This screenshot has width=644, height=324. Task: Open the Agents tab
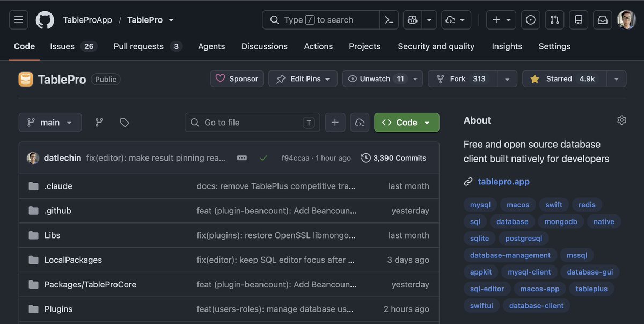click(211, 46)
